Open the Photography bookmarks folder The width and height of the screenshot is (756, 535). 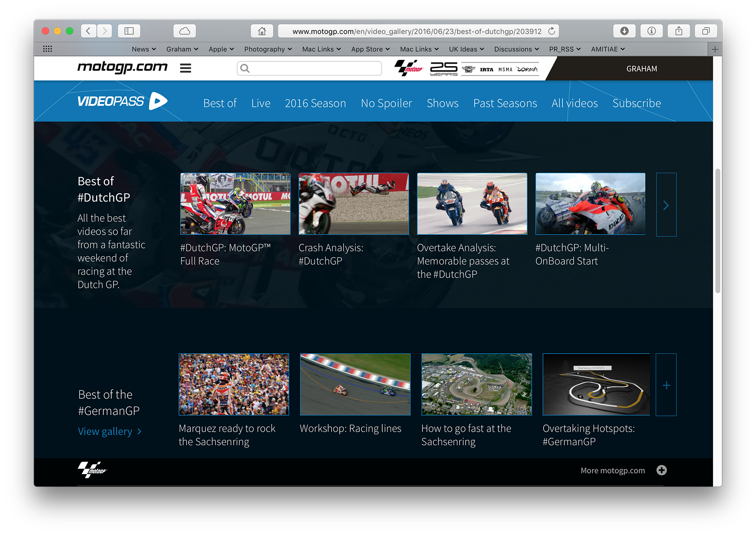tap(268, 49)
